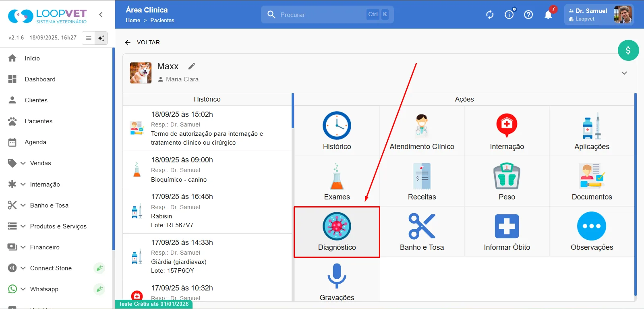Click owner name Maria Clara
The image size is (644, 309).
[182, 79]
